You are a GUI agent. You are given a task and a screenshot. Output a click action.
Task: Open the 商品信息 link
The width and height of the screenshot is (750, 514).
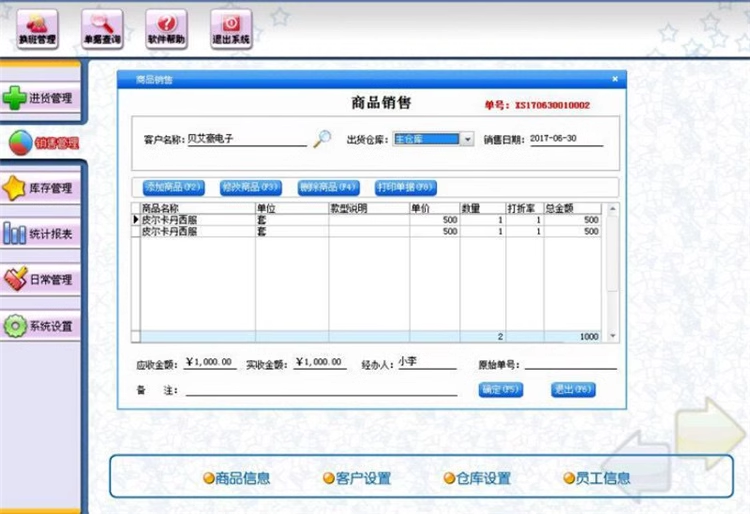click(x=237, y=478)
